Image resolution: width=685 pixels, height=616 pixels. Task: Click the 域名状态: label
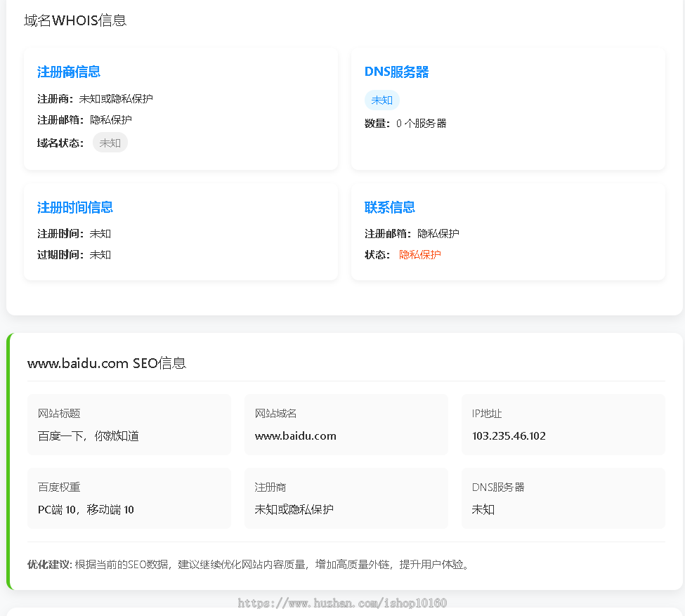coord(60,143)
